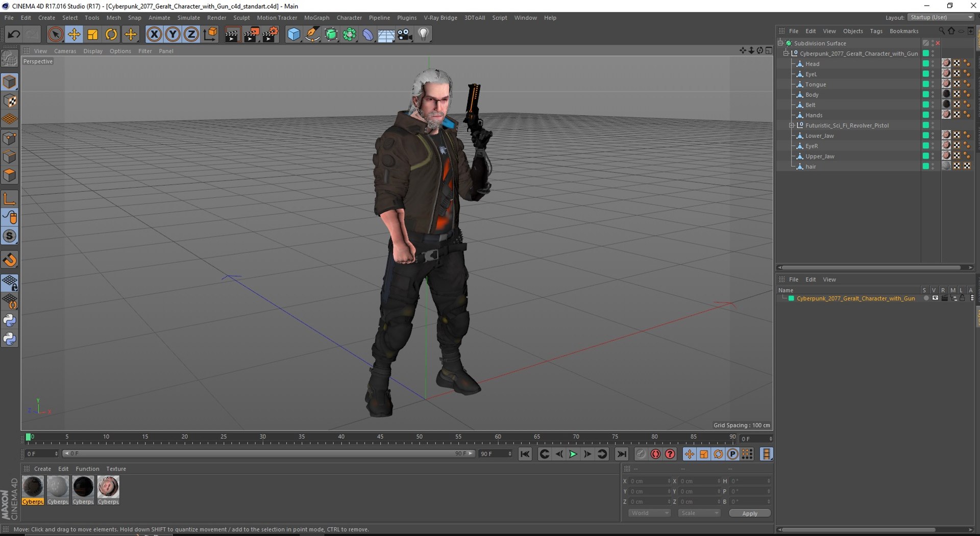980x536 pixels.
Task: Open the World coordinate dropdown
Action: pos(649,513)
